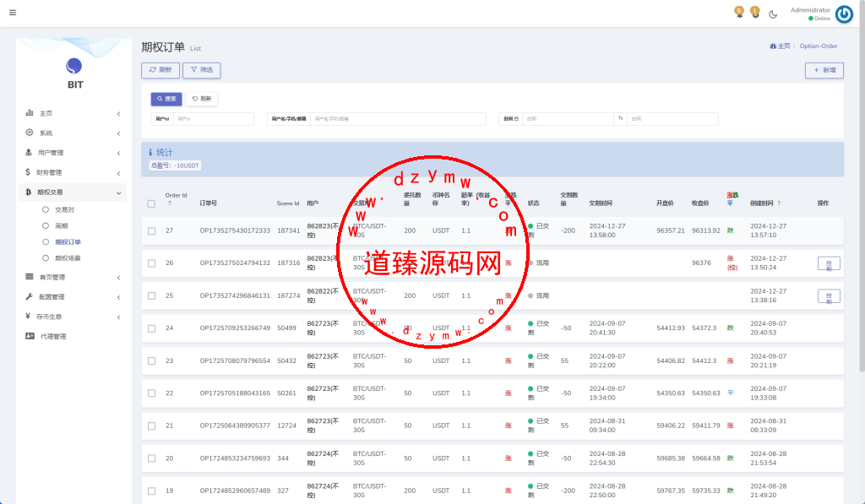The height and width of the screenshot is (504, 865).
Task: Click the home icon in breadcrumb
Action: click(773, 46)
